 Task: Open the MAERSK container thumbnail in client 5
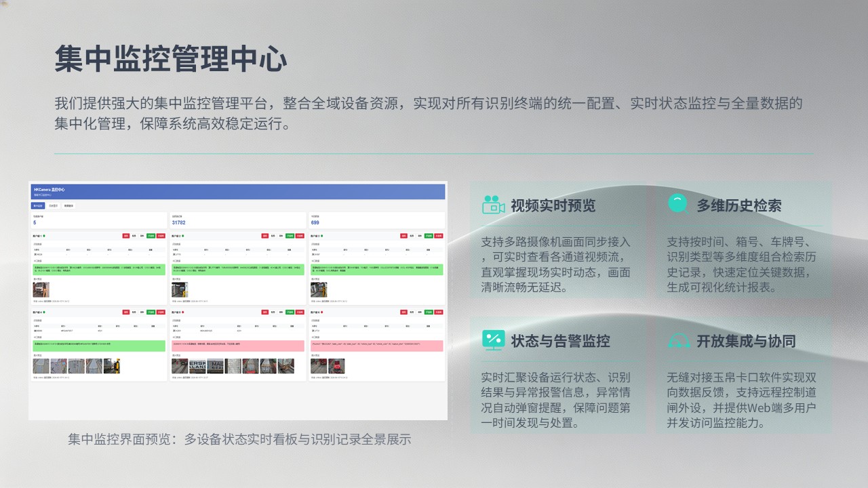pyautogui.click(x=197, y=366)
